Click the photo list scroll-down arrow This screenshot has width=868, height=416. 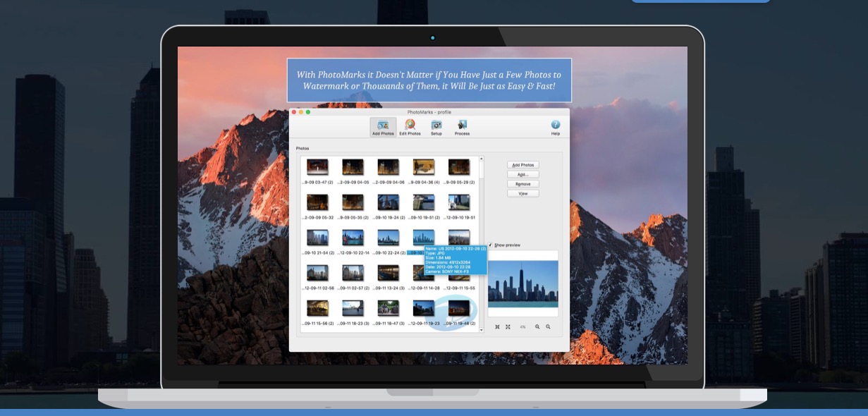click(x=482, y=329)
